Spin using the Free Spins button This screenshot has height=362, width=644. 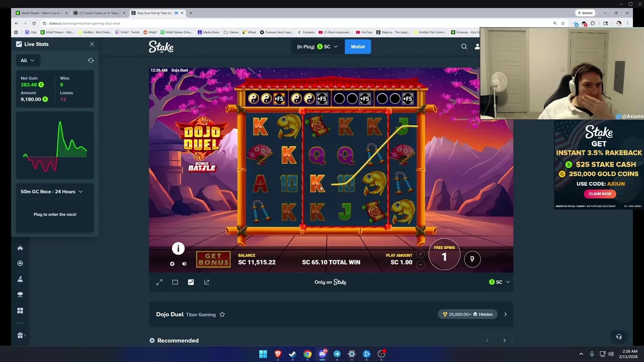(444, 254)
